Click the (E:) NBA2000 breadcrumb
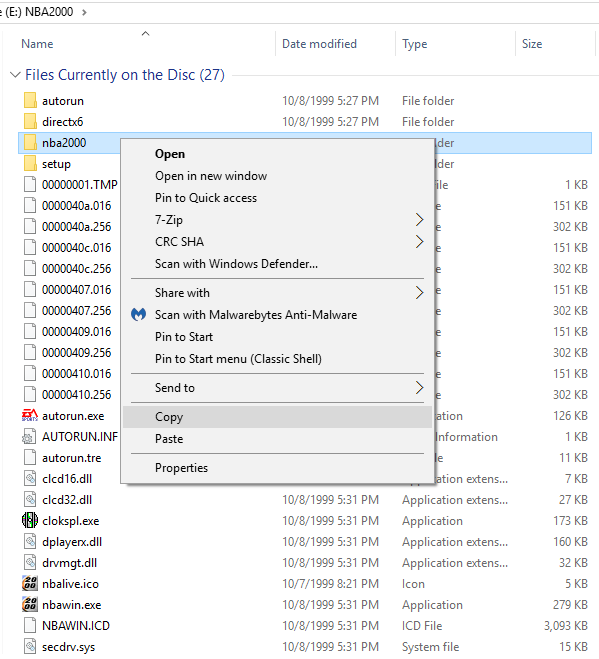Viewport: 599px width, 659px height. click(39, 12)
